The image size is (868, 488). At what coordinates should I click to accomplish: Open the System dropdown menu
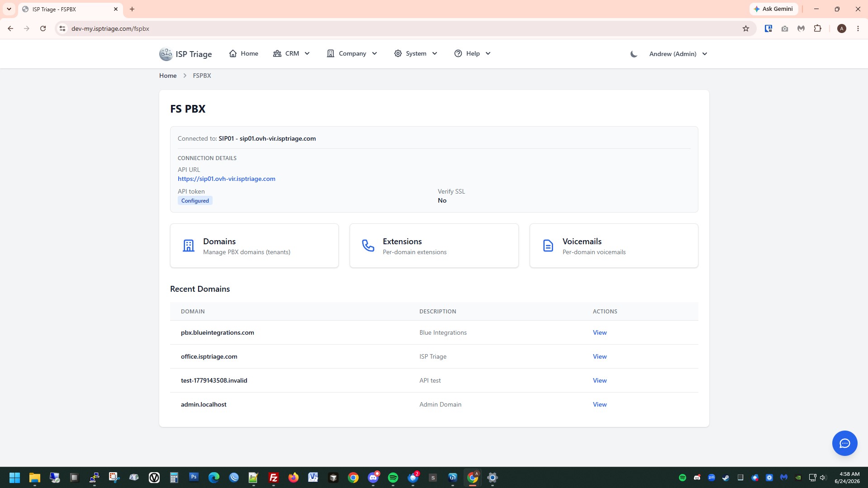(416, 53)
